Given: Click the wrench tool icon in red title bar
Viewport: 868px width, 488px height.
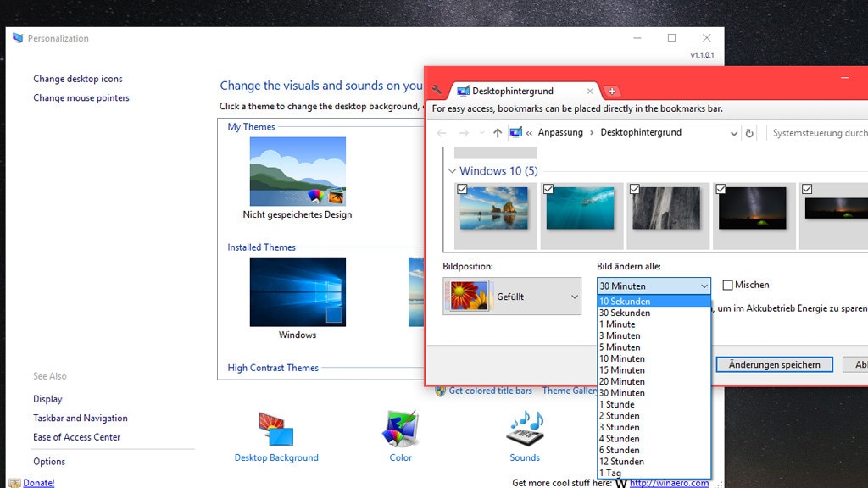Looking at the screenshot, I should click(438, 88).
